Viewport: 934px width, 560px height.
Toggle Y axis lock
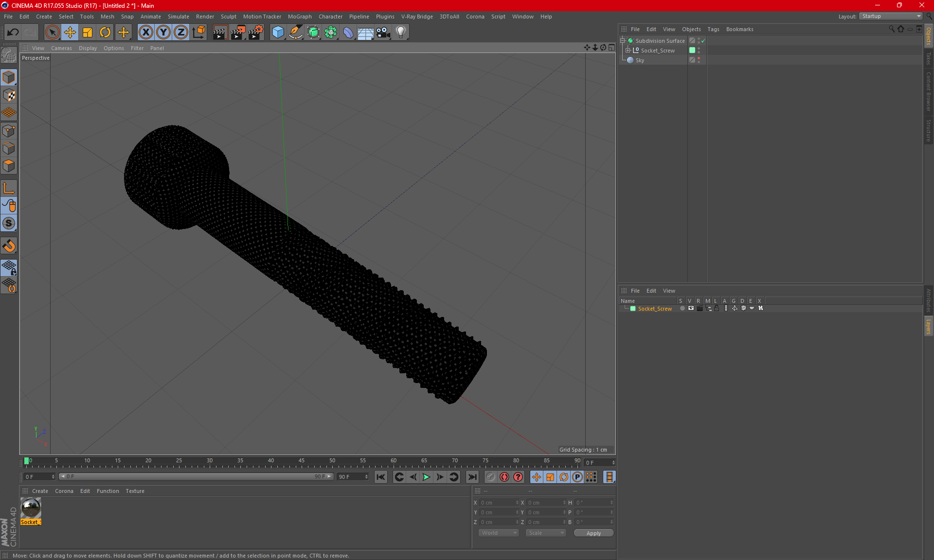pyautogui.click(x=163, y=33)
